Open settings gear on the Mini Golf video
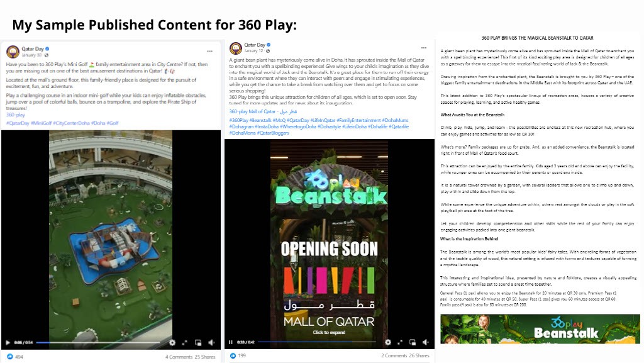The height and width of the screenshot is (363, 644). pos(172,342)
